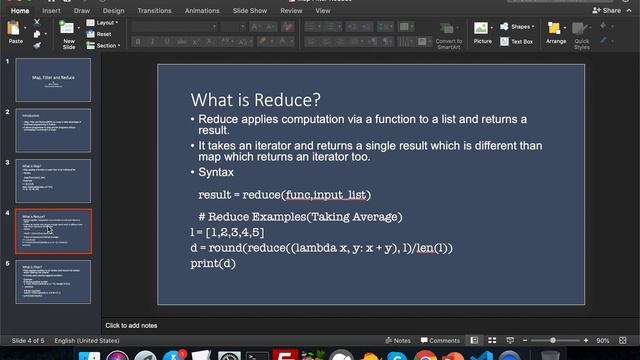This screenshot has width=640, height=360.
Task: Switch to Slide Sorter view icon
Action: (492, 340)
